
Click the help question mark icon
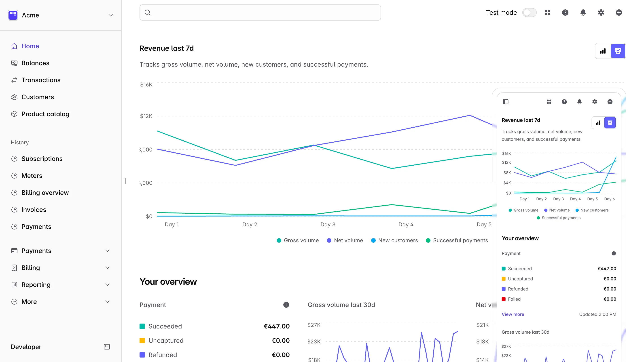coord(565,13)
